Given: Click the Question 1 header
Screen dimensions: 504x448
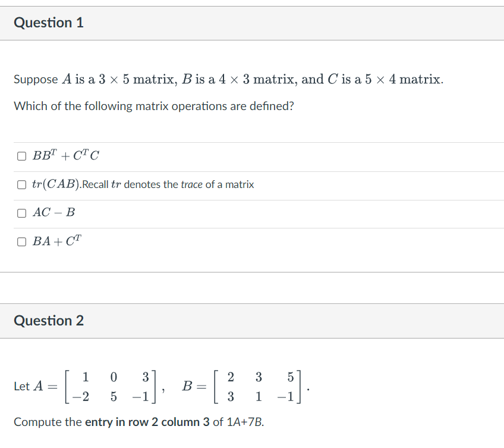Looking at the screenshot, I should coord(49,23).
